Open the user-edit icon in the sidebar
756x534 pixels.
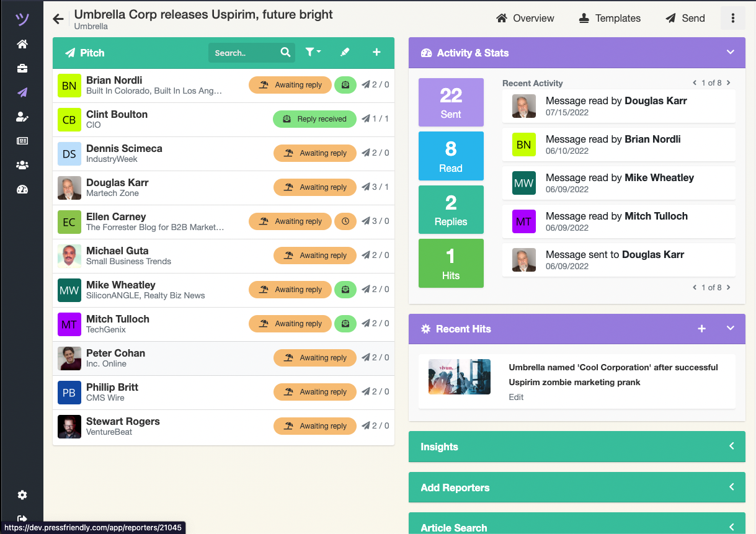click(x=22, y=117)
